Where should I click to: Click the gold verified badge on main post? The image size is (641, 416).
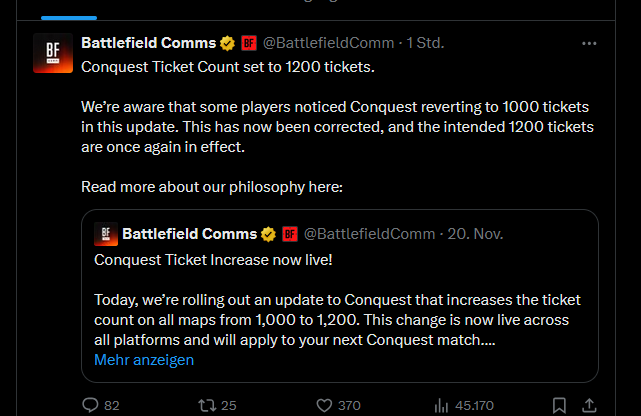(228, 43)
